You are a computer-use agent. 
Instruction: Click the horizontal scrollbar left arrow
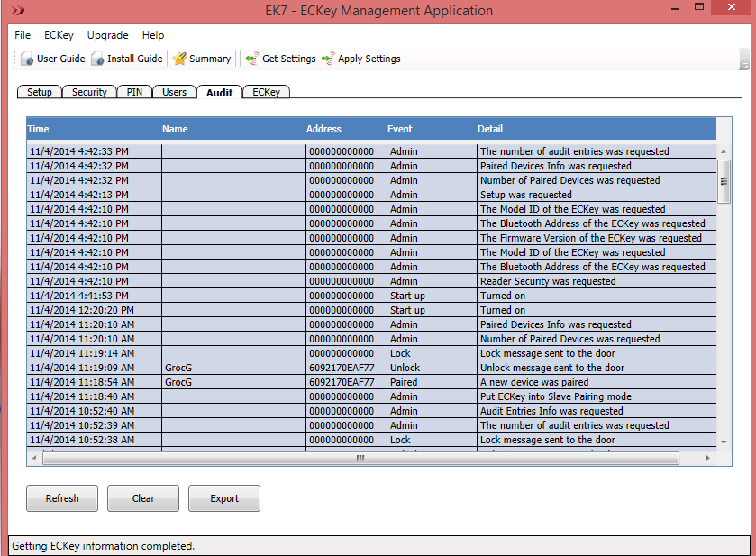click(33, 458)
